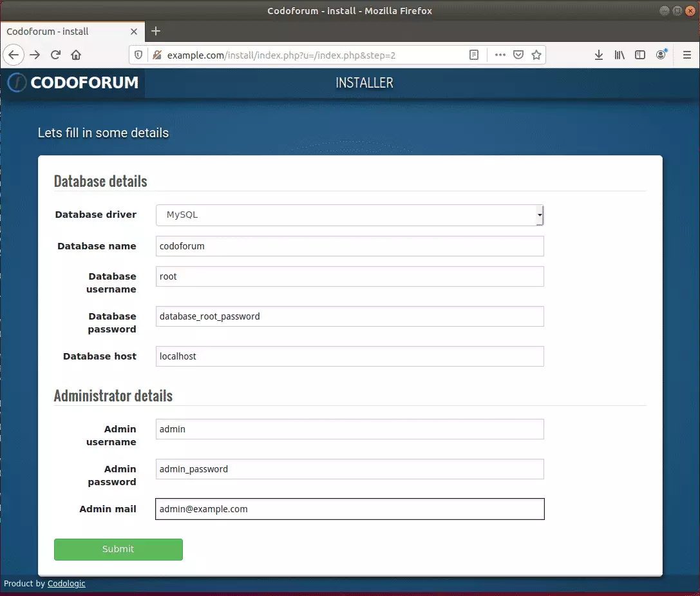Toggle reader view icon in address bar
Screen dimensions: 700x596
(x=474, y=55)
